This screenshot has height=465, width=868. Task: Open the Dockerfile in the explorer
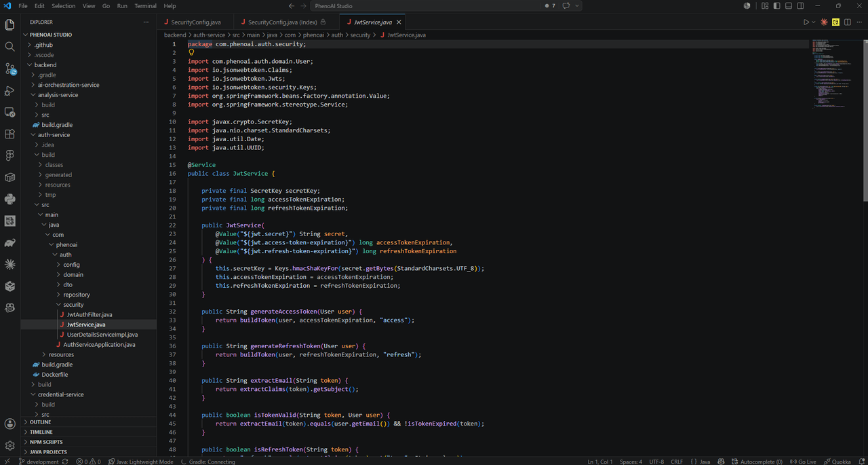[55, 375]
